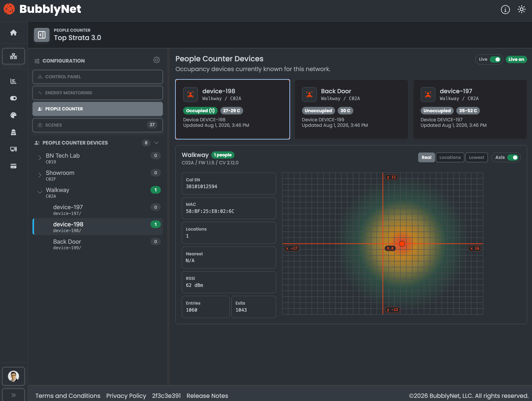
Task: Click the Cal SN value 38101012594
Action: pos(201,187)
